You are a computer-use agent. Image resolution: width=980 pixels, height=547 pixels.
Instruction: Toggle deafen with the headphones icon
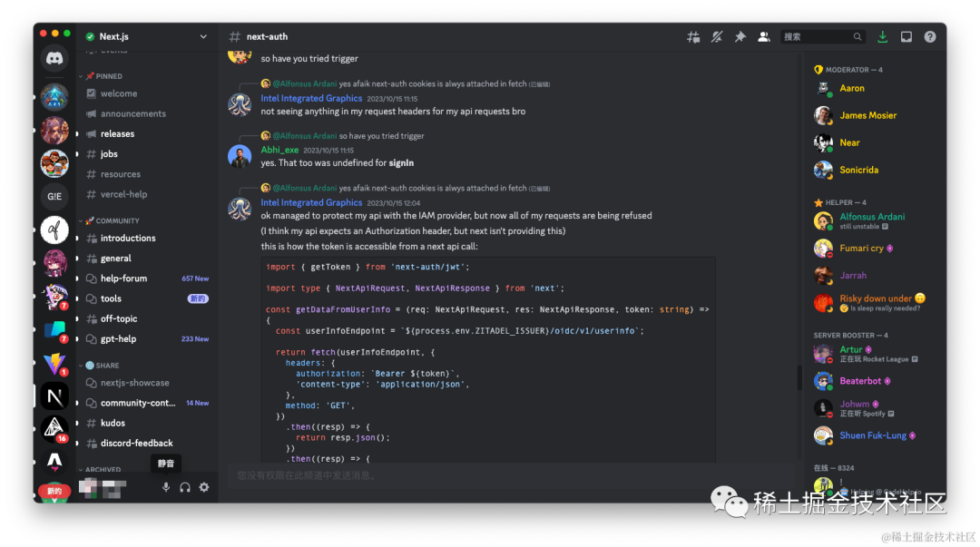[x=185, y=487]
